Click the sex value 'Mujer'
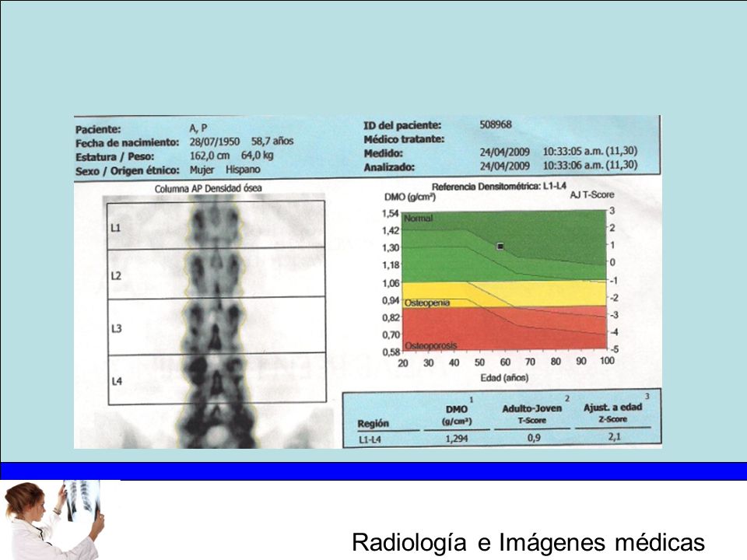The height and width of the screenshot is (560, 747). 202,170
